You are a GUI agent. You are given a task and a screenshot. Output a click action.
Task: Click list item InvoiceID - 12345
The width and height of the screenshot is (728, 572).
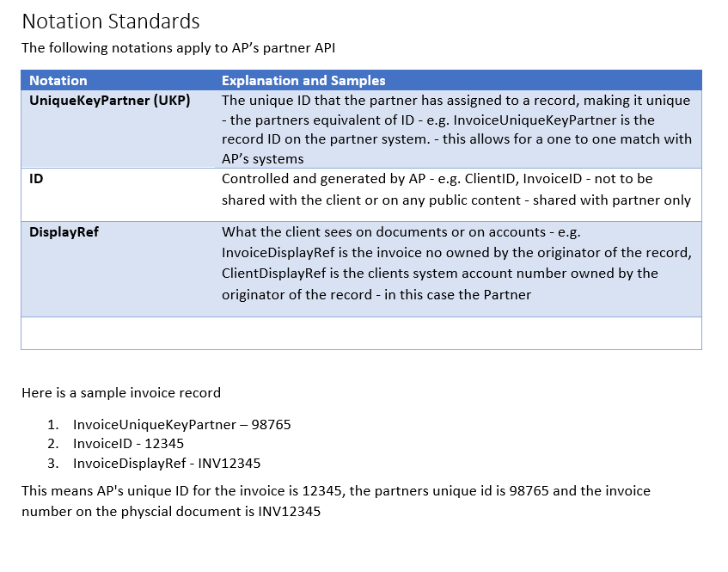pyautogui.click(x=128, y=444)
